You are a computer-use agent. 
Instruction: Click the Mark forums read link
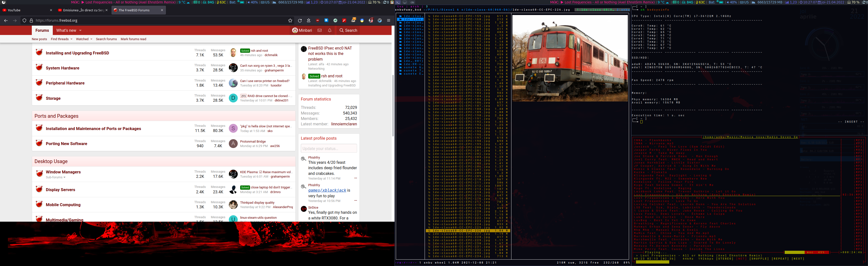point(133,39)
